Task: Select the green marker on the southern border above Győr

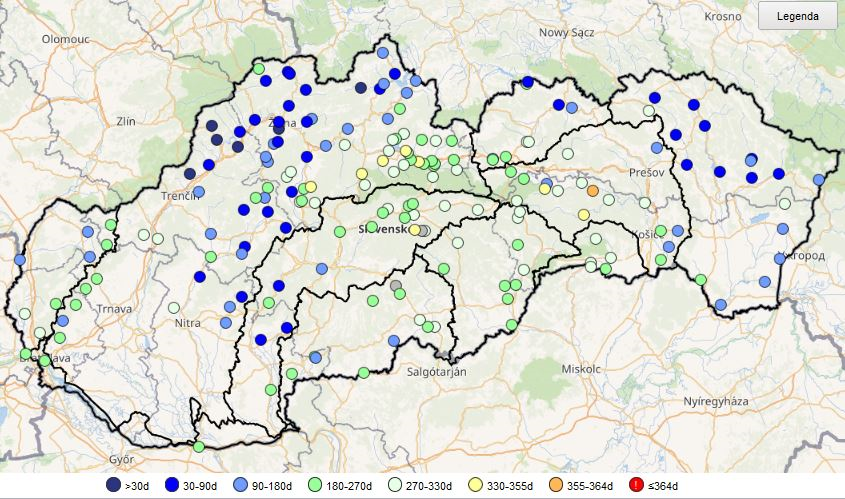Action: tap(199, 446)
